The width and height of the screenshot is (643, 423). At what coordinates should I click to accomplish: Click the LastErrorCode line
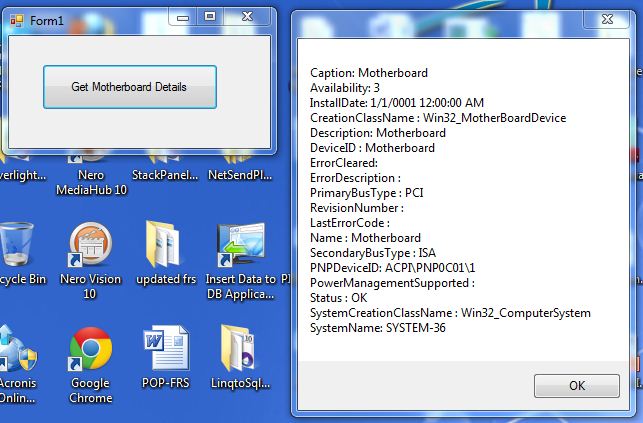click(x=350, y=223)
